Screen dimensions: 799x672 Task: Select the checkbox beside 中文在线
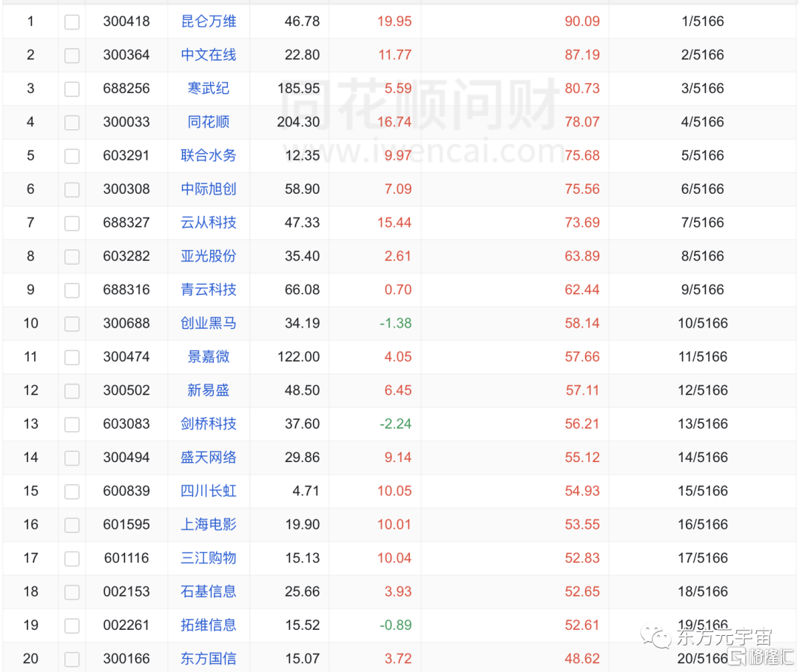tap(72, 55)
